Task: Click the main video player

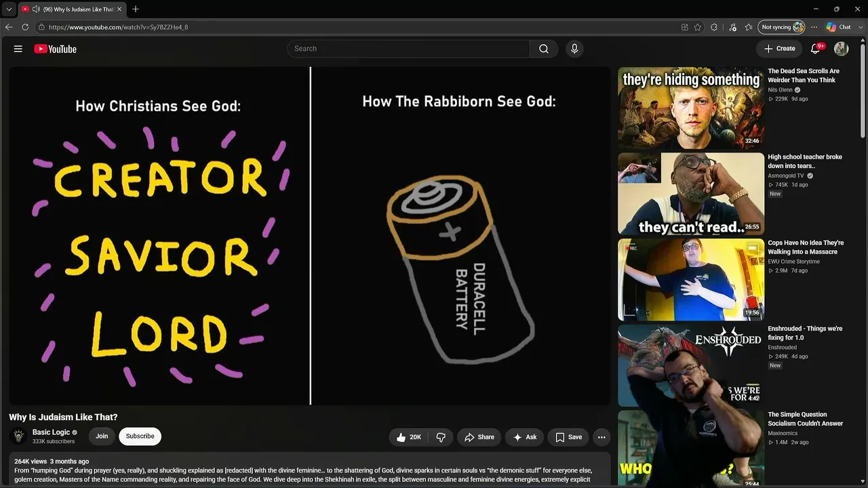Action: [x=310, y=236]
